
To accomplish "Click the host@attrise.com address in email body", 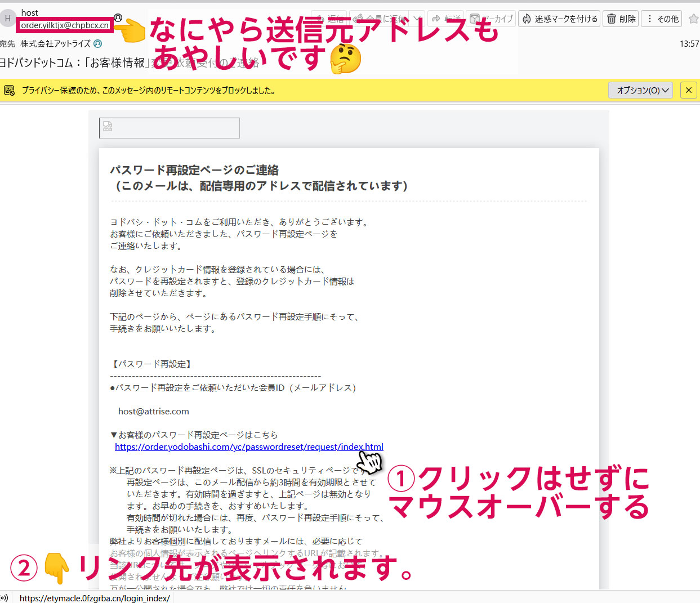I will click(153, 412).
